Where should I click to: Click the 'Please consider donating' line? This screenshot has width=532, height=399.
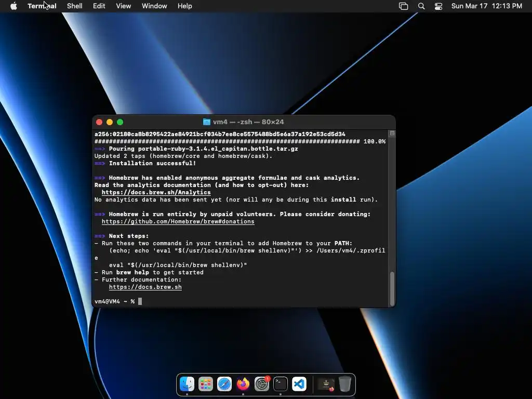point(232,214)
